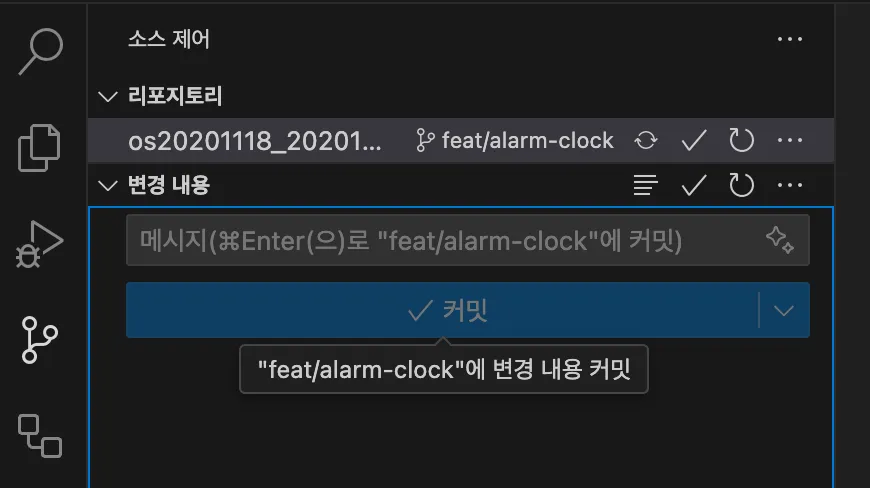The width and height of the screenshot is (870, 488).
Task: Open the Explorer files view
Action: pyautogui.click(x=39, y=148)
